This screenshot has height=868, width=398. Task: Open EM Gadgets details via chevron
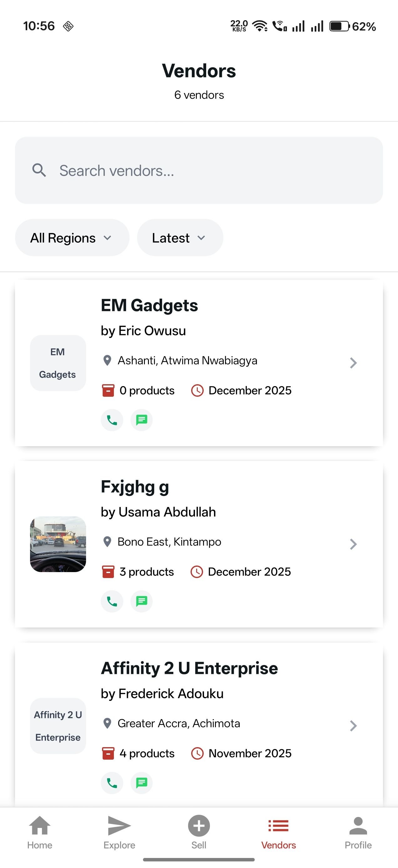click(x=353, y=363)
